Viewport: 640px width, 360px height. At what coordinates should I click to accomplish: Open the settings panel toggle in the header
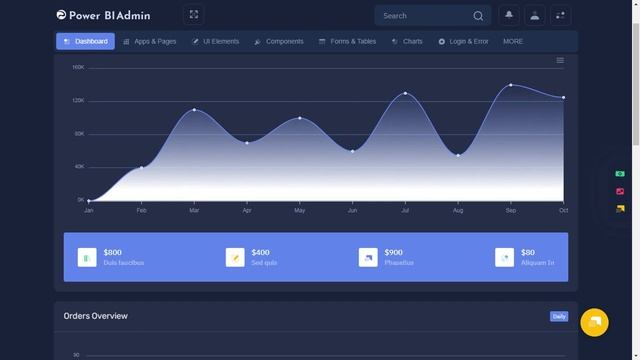point(560,16)
